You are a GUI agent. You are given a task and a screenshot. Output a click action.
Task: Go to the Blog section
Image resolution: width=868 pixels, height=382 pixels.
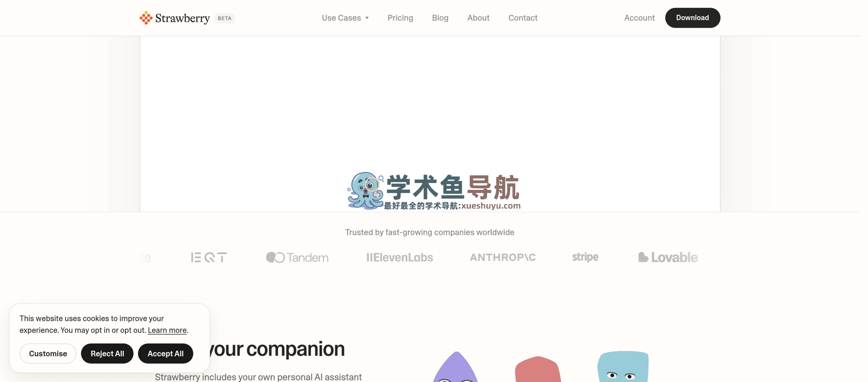click(440, 18)
